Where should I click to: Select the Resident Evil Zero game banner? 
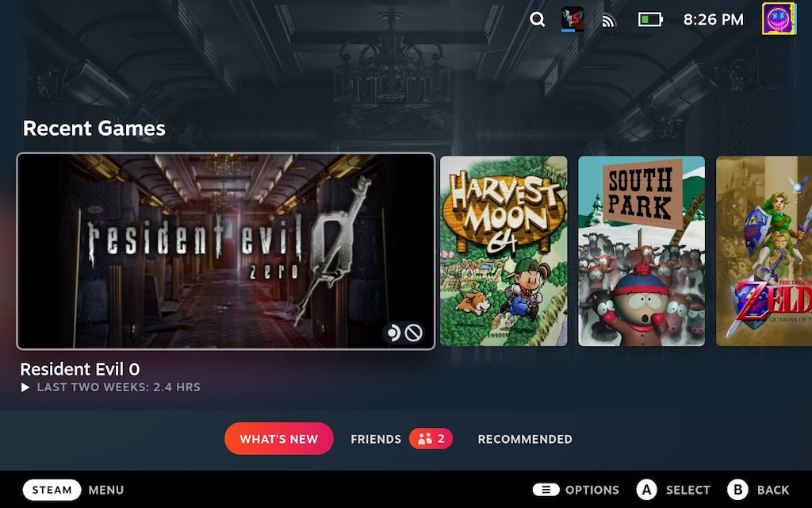point(226,251)
